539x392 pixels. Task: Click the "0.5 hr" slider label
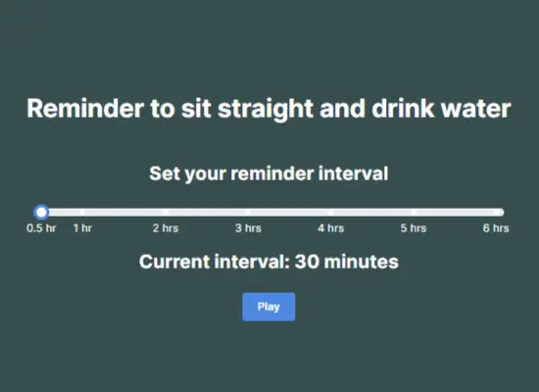pos(41,228)
